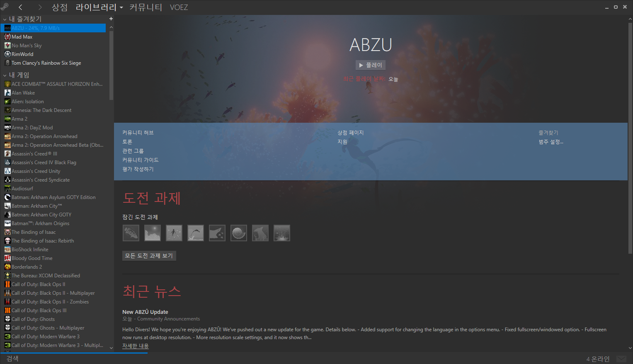Open 자세한 내용 news link
This screenshot has height=364, width=633.
tap(136, 346)
